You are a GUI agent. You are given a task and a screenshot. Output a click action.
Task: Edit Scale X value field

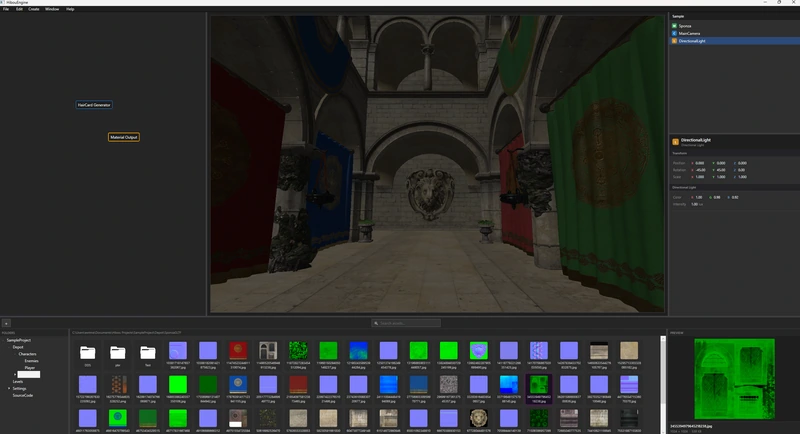(x=700, y=177)
